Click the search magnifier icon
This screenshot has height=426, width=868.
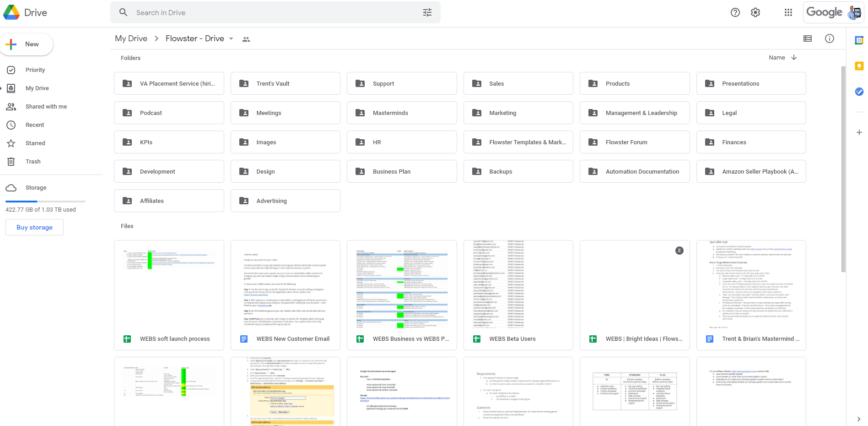[124, 12]
